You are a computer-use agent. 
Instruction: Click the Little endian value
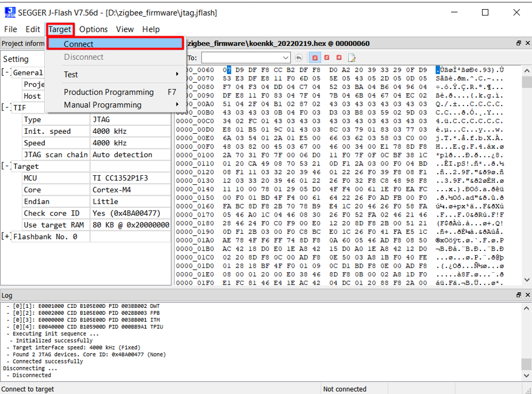click(x=130, y=202)
